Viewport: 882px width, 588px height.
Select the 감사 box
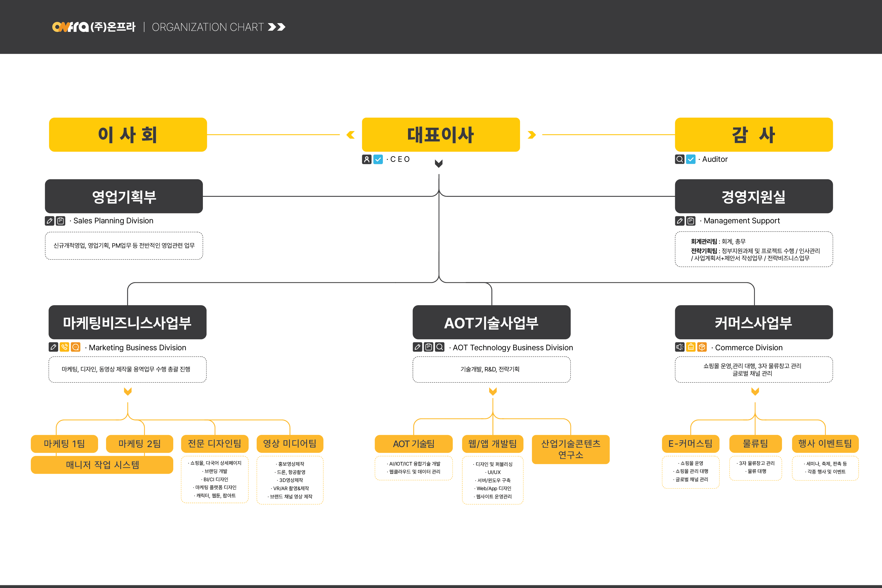pyautogui.click(x=754, y=135)
